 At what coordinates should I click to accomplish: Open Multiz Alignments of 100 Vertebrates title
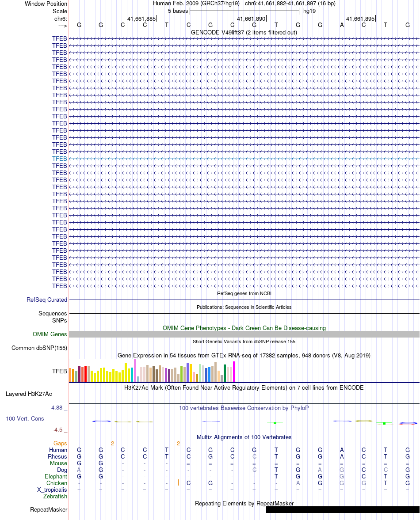click(x=244, y=437)
